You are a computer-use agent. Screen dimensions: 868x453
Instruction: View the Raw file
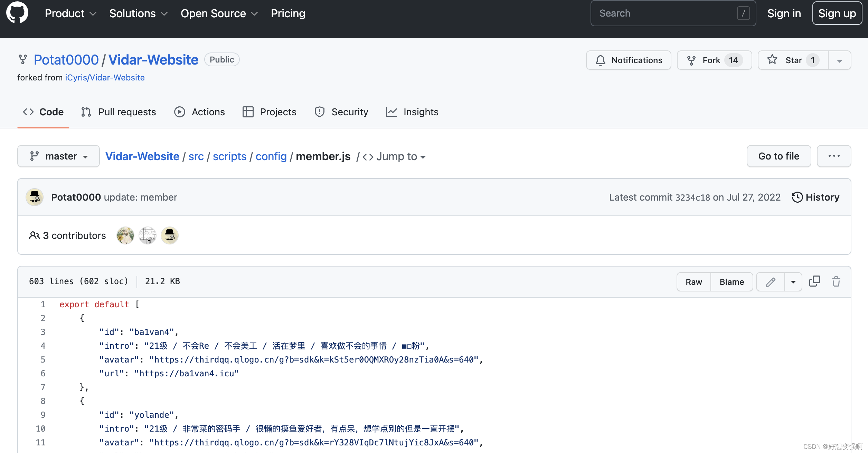pyautogui.click(x=694, y=282)
